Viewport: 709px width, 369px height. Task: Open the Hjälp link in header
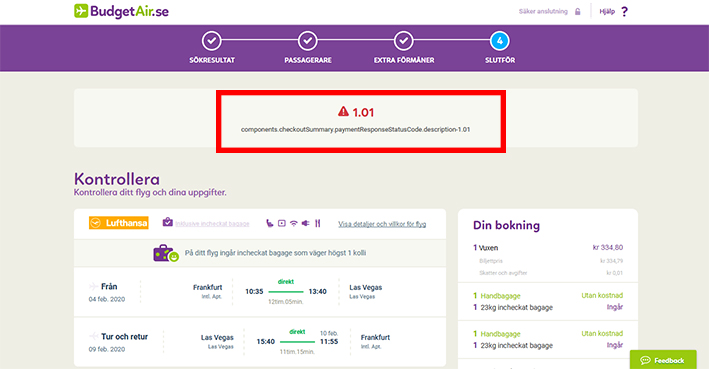coord(607,12)
